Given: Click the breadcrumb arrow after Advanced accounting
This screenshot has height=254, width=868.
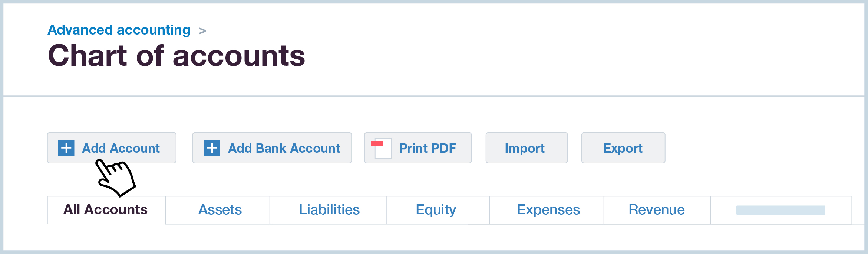Looking at the screenshot, I should [x=202, y=30].
